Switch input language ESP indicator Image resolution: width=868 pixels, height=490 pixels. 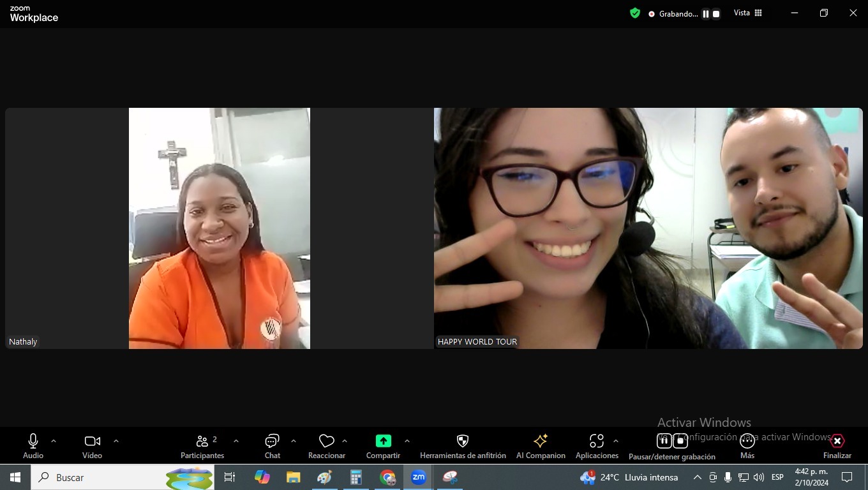click(777, 477)
